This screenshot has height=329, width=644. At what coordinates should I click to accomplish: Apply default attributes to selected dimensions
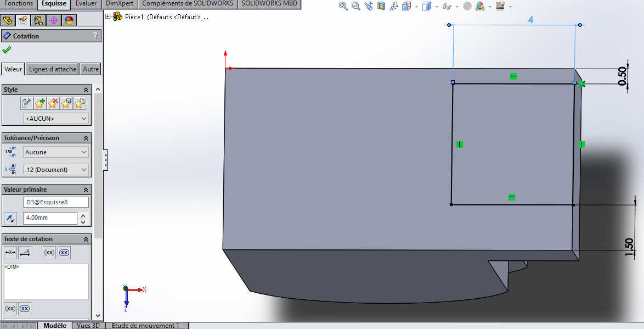26,103
